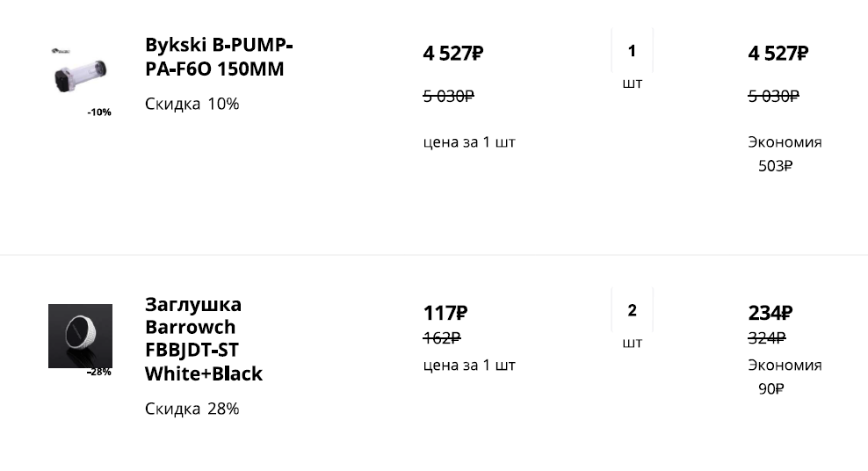The image size is (868, 471).
Task: Click the Скидка 28% label
Action: tap(192, 409)
